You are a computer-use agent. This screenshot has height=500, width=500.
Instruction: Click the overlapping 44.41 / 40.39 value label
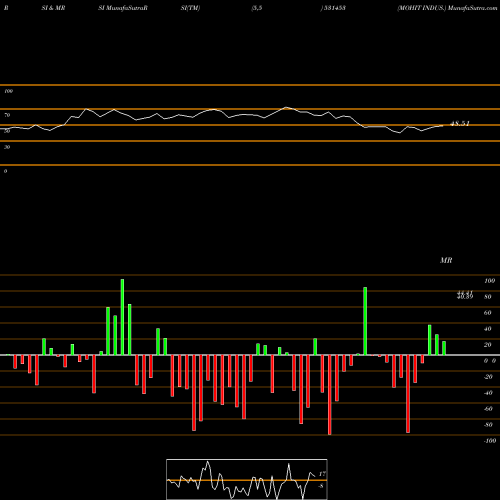[x=465, y=295]
